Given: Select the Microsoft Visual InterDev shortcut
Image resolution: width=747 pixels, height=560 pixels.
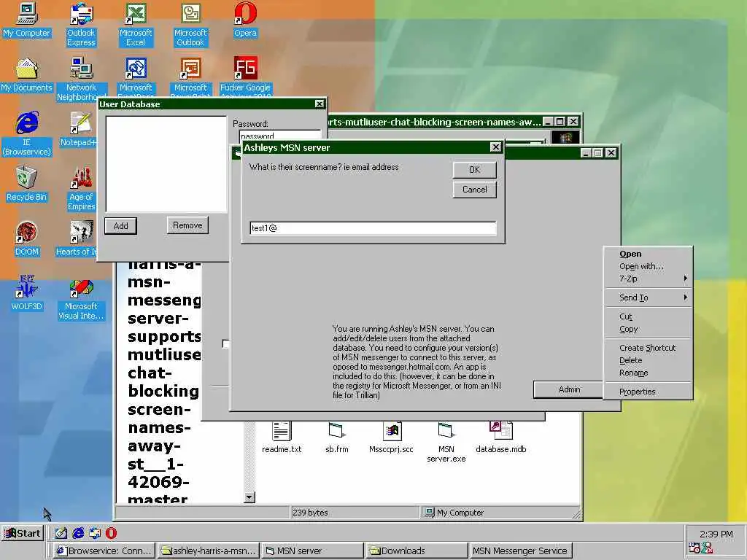Looking at the screenshot, I should pos(81,298).
